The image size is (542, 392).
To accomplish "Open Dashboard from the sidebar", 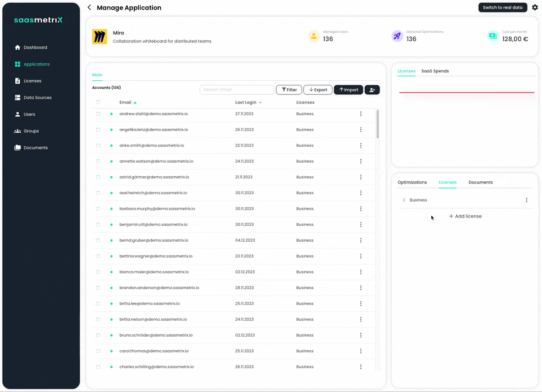I will click(x=35, y=47).
